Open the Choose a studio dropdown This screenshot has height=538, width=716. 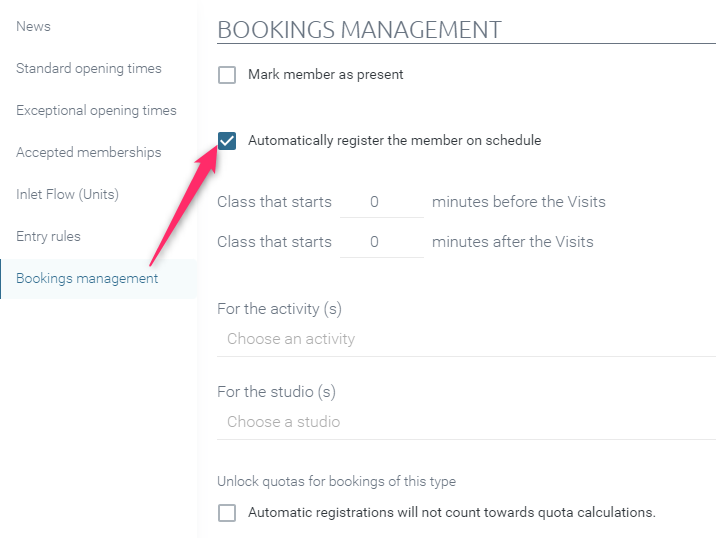pyautogui.click(x=466, y=422)
